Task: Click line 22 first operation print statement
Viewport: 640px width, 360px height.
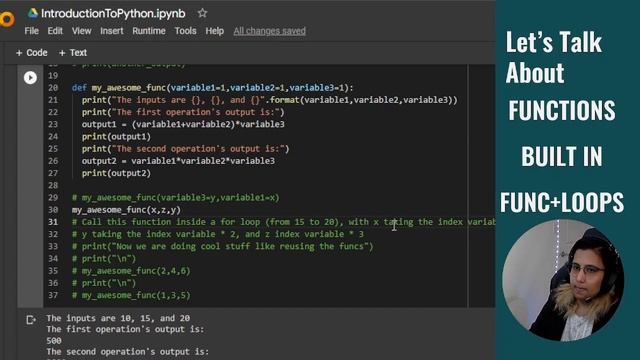Action: click(x=183, y=112)
